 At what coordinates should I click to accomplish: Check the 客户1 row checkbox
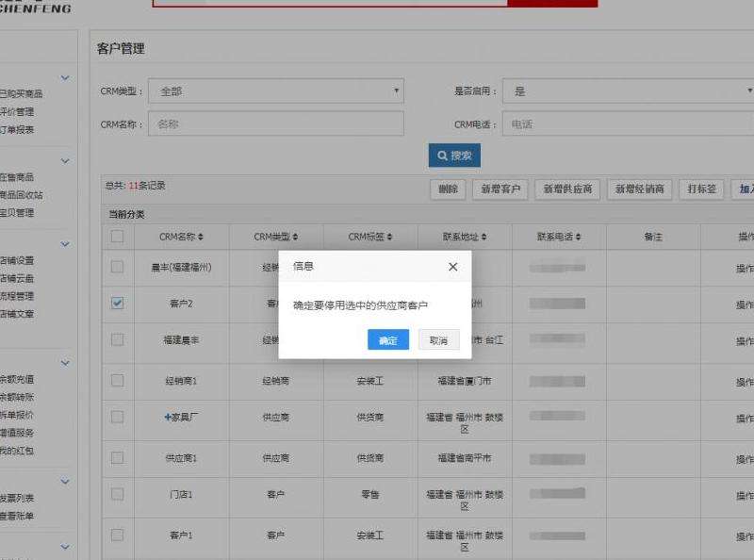pyautogui.click(x=117, y=535)
